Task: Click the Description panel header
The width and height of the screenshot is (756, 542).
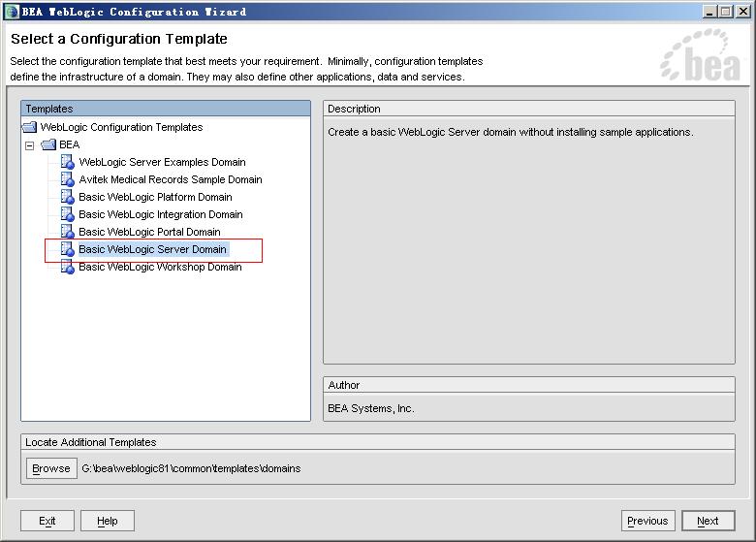Action: pos(529,109)
